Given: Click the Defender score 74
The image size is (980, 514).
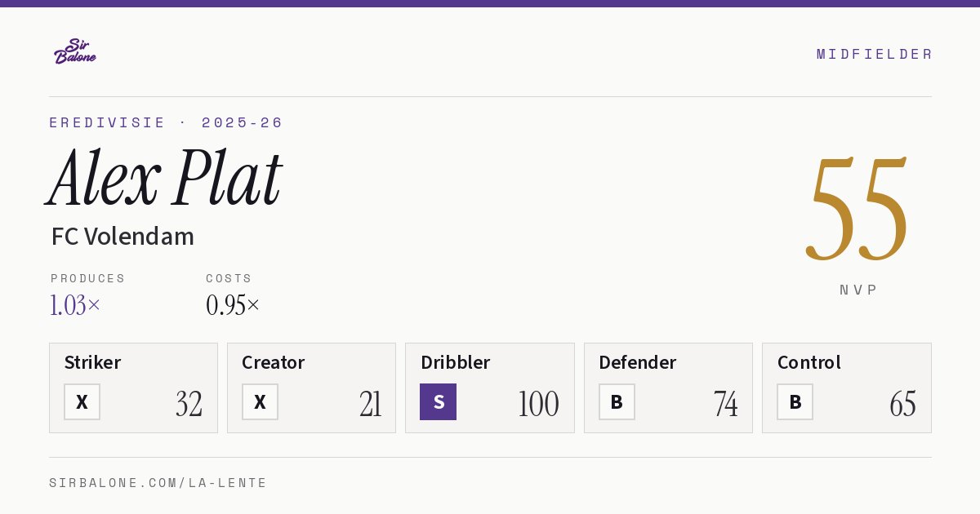Looking at the screenshot, I should 725,404.
